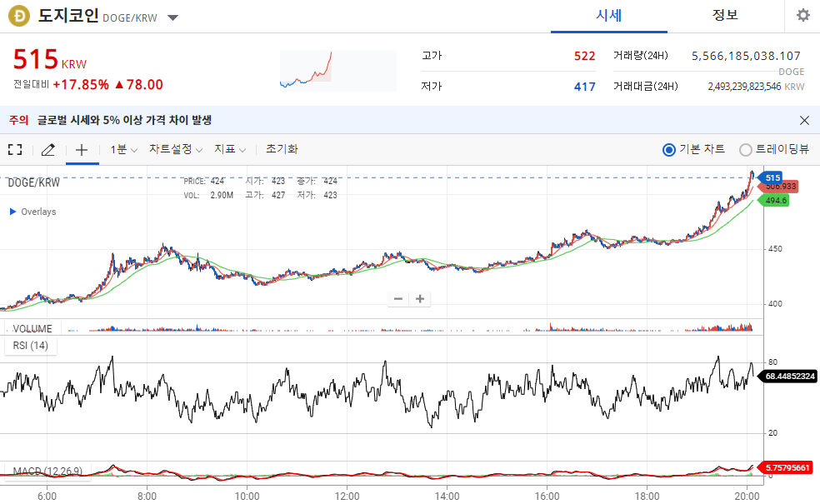Screen dimensions: 820x504
Task: Open the 1분 interval dropdown
Action: 123,149
